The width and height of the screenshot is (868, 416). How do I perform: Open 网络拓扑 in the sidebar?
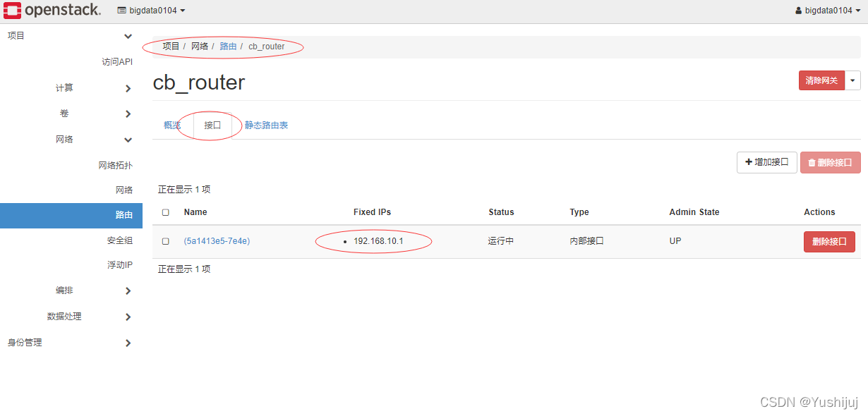115,166
